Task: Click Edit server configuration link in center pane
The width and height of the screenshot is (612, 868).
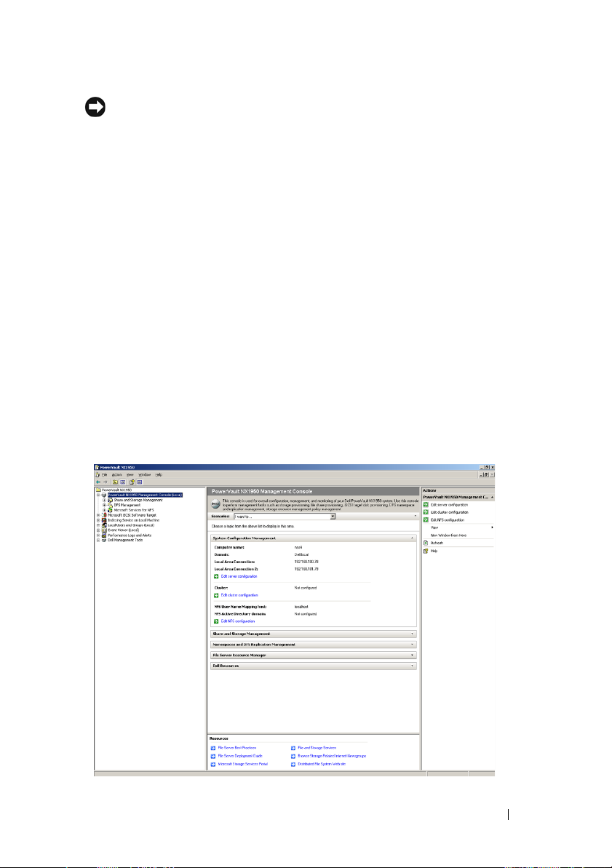Action: pos(239,576)
